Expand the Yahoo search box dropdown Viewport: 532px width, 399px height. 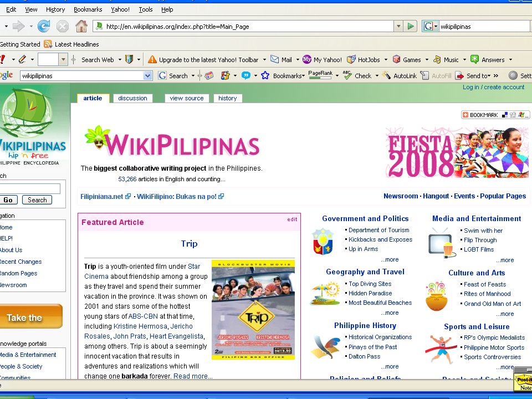click(63, 60)
